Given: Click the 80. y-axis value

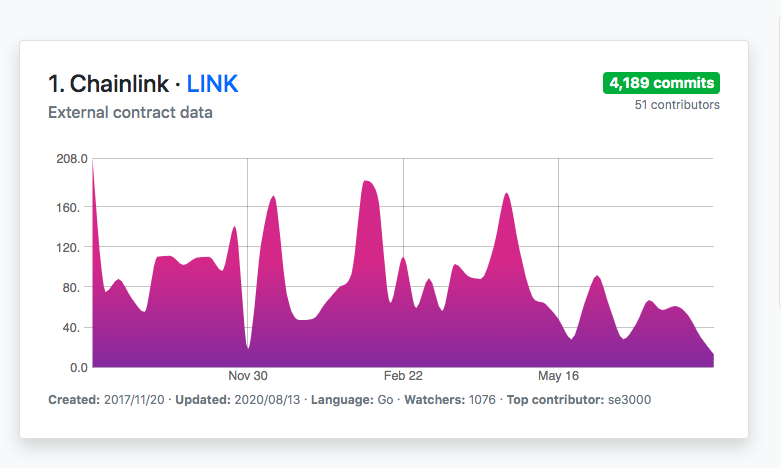Looking at the screenshot, I should [71, 288].
